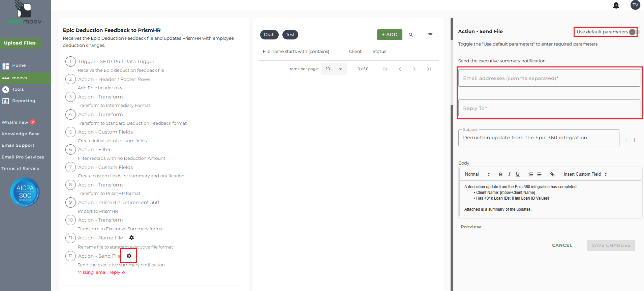Apply bold formatting in Body editor
Viewport: 644px width, 291px height.
(x=501, y=174)
